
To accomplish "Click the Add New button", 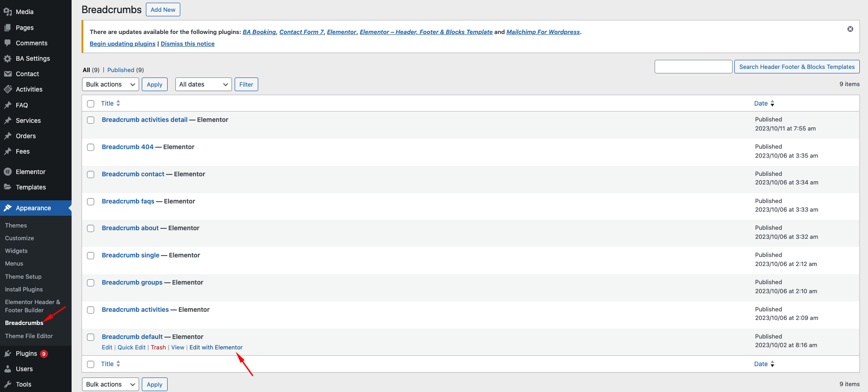I will 163,10.
